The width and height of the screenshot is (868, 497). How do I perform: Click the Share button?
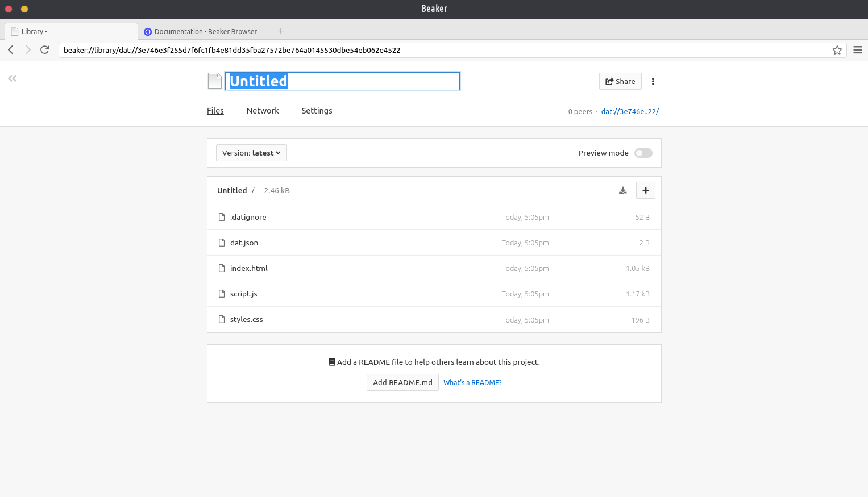620,81
